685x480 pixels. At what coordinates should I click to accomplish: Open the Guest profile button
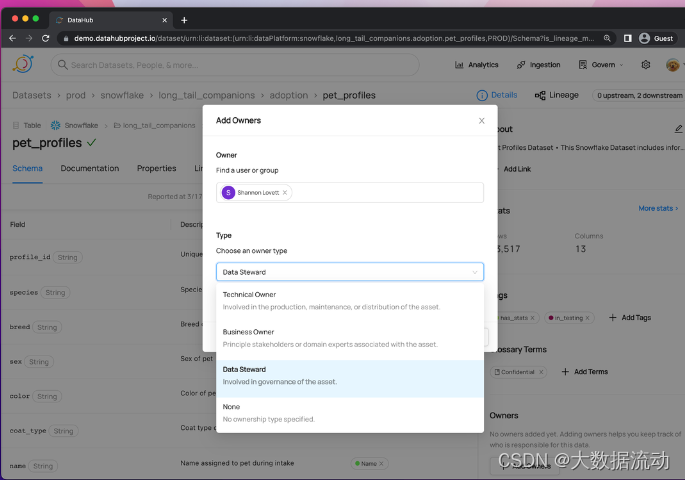point(656,38)
